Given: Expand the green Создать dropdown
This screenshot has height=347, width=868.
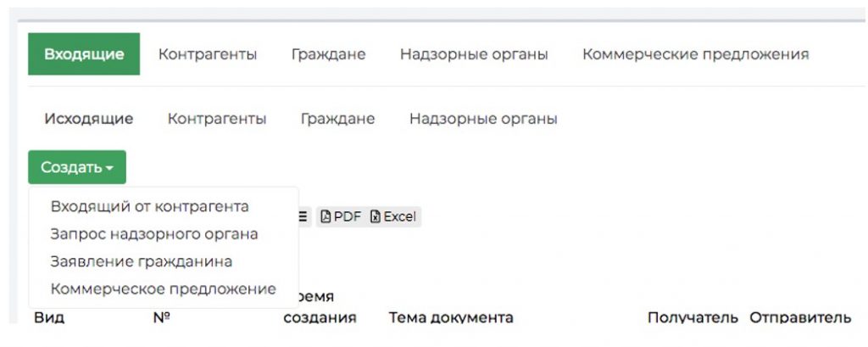Looking at the screenshot, I should tap(77, 167).
